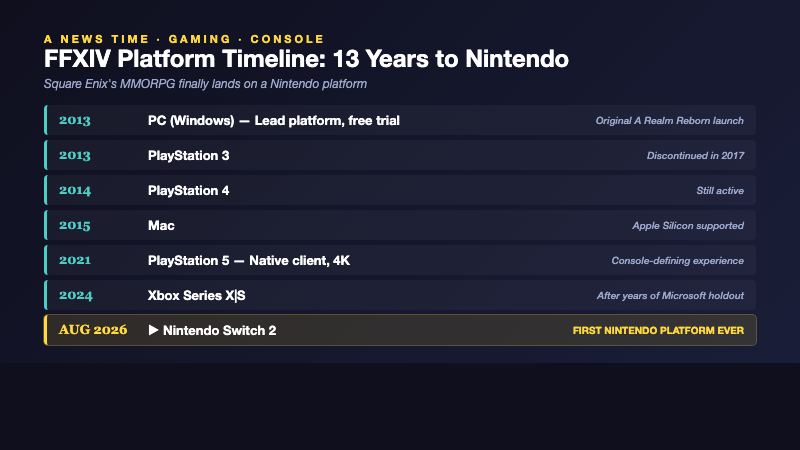The image size is (800, 450).
Task: Click the year 2015 label
Action: [74, 226]
